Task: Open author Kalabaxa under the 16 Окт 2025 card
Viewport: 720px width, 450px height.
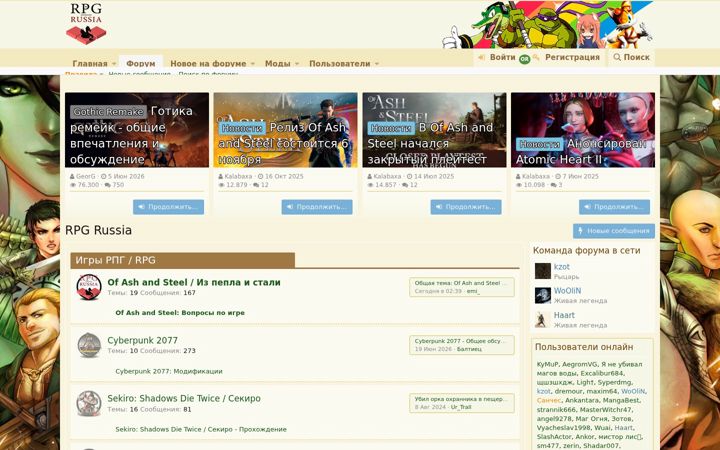Action: tap(238, 176)
